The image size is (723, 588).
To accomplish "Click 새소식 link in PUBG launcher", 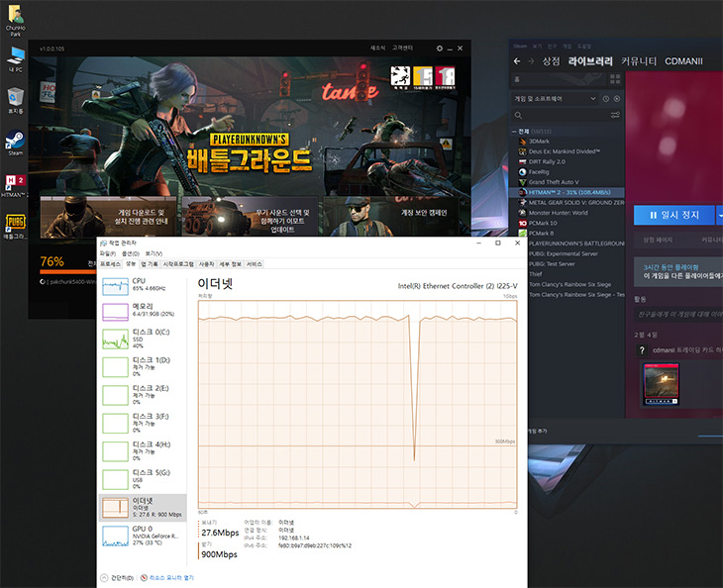I will pyautogui.click(x=377, y=48).
